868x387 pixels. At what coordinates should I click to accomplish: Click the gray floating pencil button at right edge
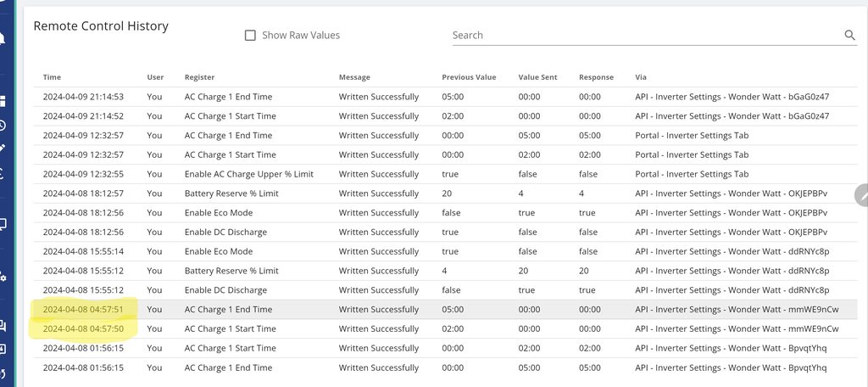point(862,195)
